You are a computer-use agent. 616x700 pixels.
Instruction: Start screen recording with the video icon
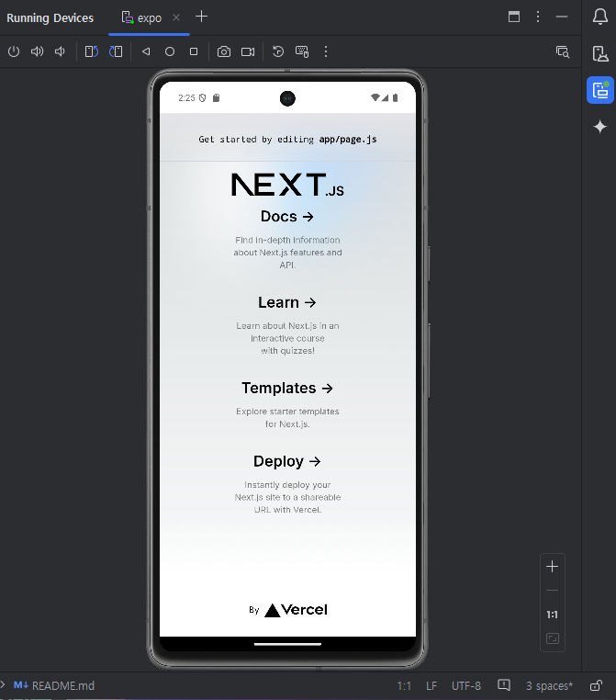248,51
